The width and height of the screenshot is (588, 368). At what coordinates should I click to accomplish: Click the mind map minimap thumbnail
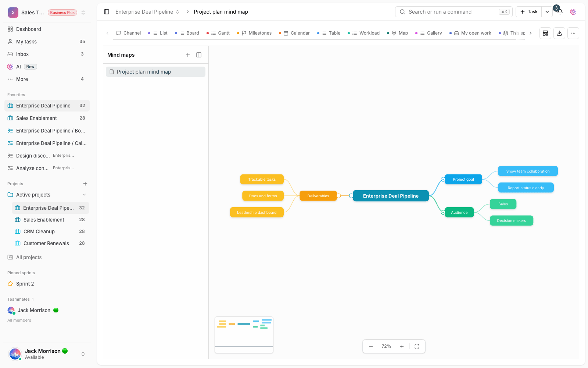(244, 335)
